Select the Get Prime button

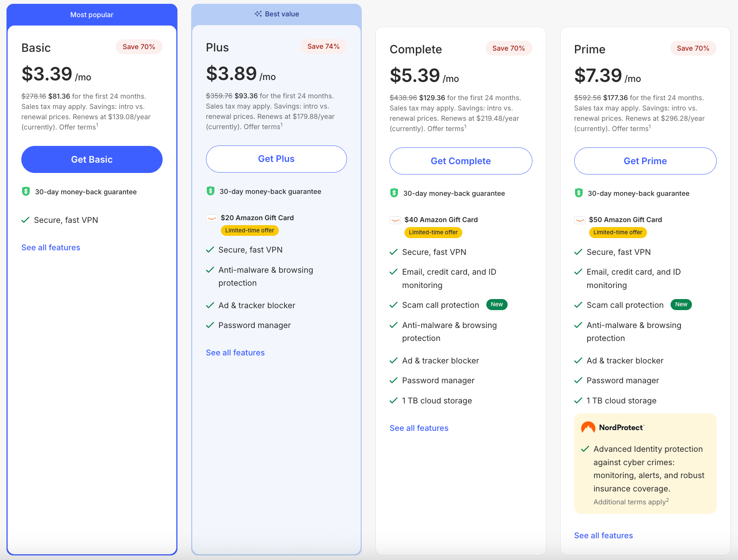click(645, 161)
